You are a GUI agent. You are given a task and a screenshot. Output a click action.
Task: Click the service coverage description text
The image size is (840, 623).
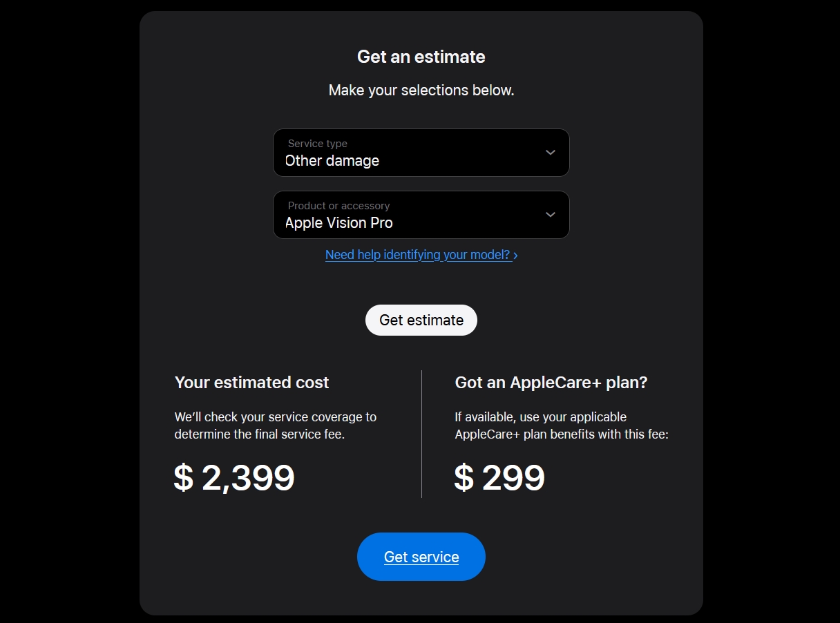click(x=276, y=426)
